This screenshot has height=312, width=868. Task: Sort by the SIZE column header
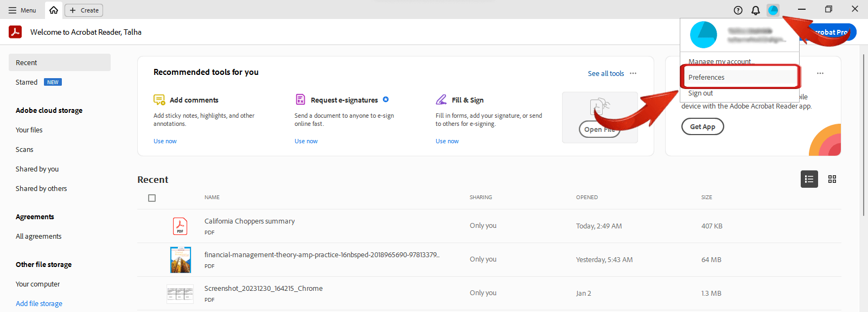pyautogui.click(x=707, y=198)
